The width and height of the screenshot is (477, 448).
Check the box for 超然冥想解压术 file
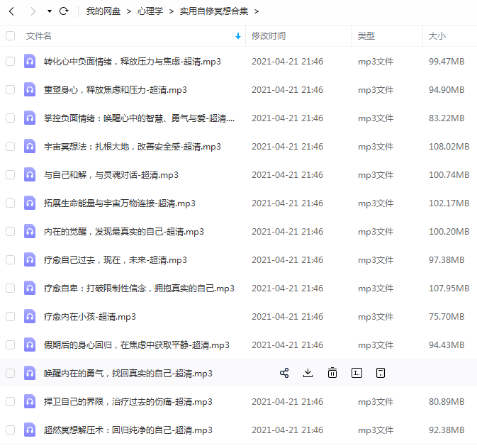[x=11, y=430]
